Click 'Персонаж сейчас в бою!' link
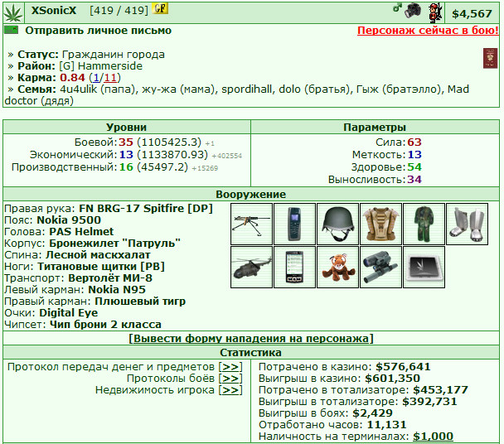 tap(428, 31)
